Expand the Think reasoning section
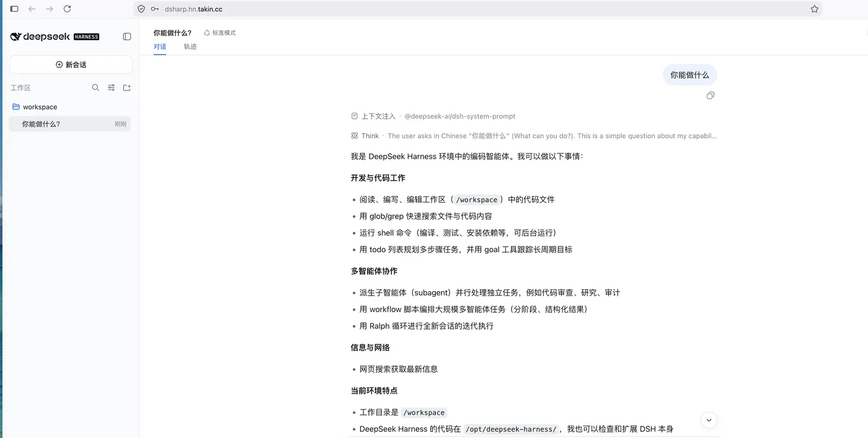This screenshot has width=868, height=438. pos(534,136)
